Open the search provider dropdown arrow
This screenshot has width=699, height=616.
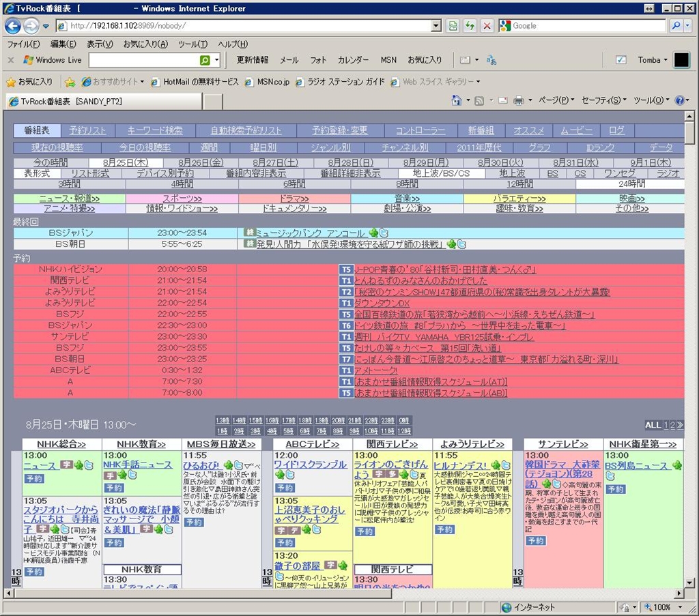(x=687, y=26)
